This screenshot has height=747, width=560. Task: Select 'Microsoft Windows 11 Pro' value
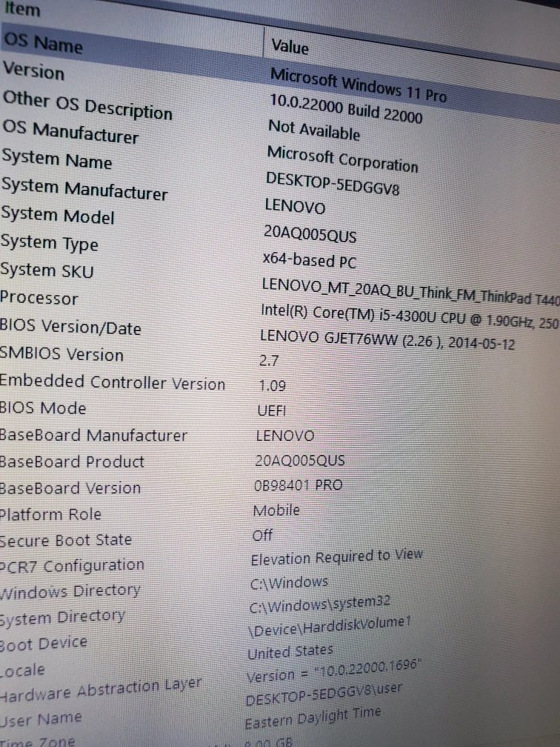pyautogui.click(x=358, y=84)
